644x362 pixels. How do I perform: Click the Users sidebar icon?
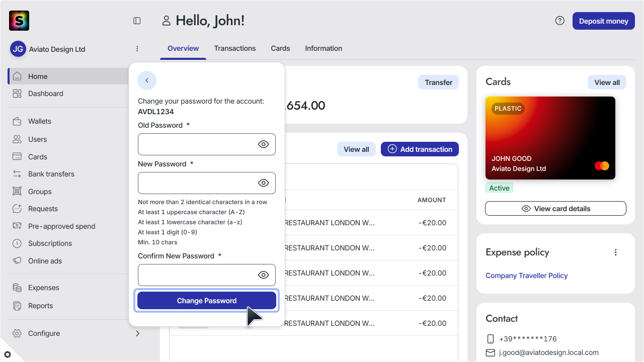[x=17, y=139]
